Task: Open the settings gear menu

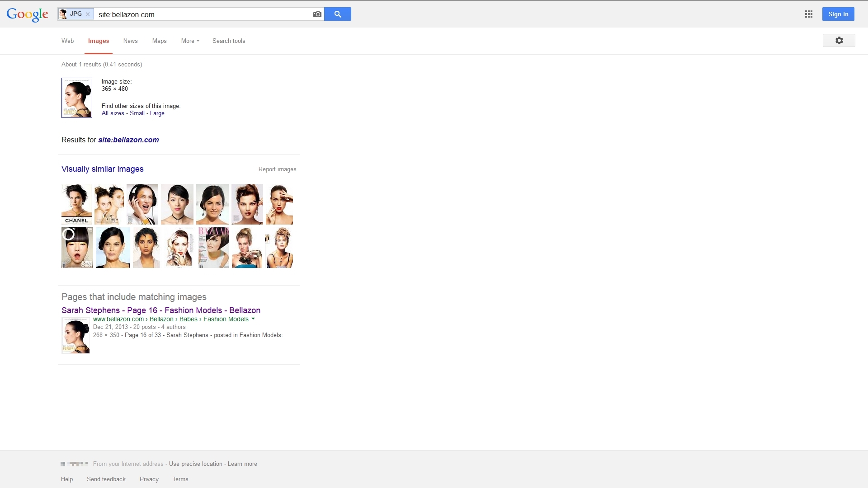Action: tap(839, 41)
